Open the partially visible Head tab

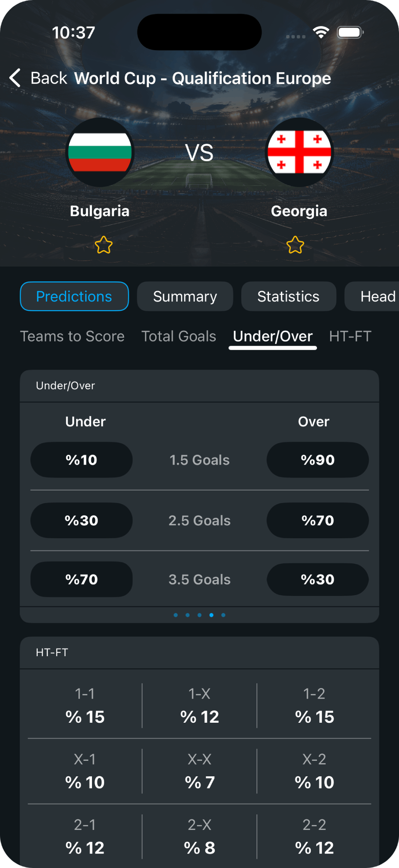pos(373,296)
